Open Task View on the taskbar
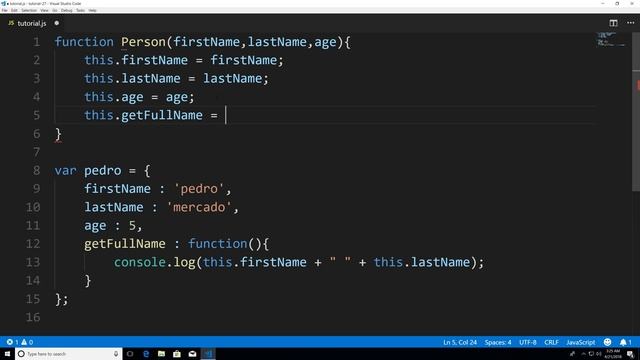This screenshot has width=640, height=360. 130,354
